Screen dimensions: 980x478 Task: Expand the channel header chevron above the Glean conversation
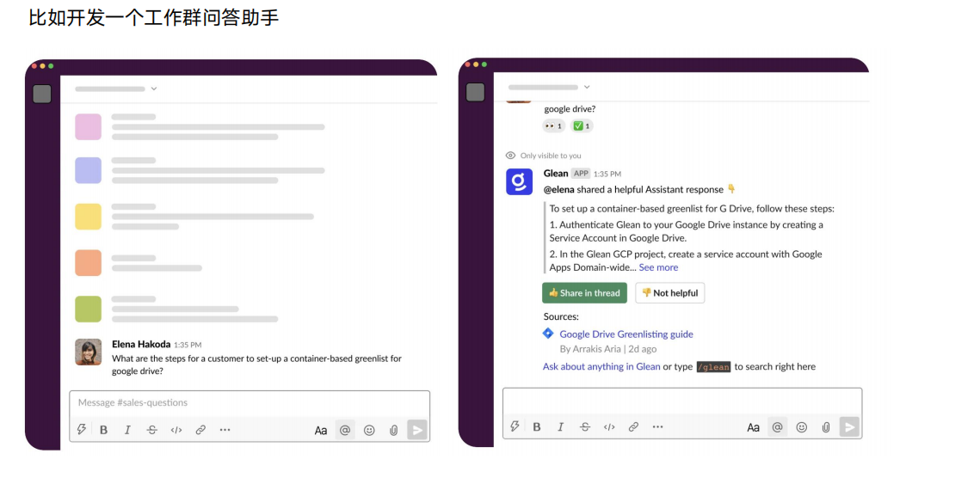[588, 87]
